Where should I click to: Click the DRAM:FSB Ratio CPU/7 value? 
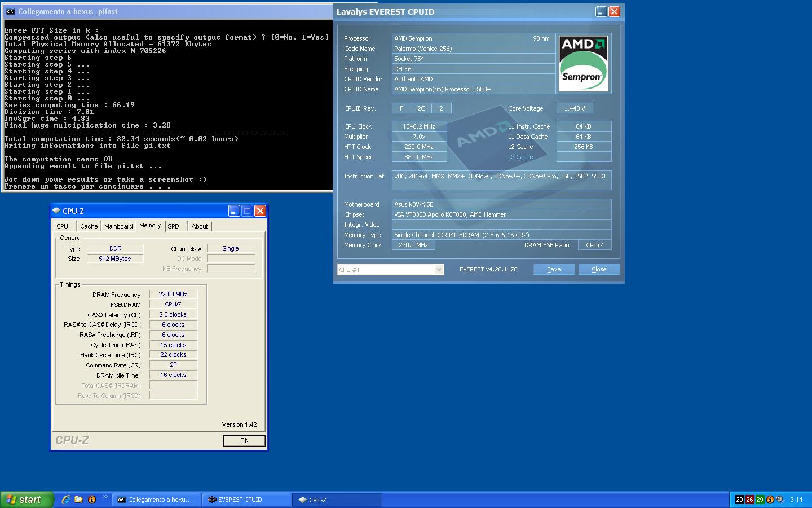[x=594, y=245]
